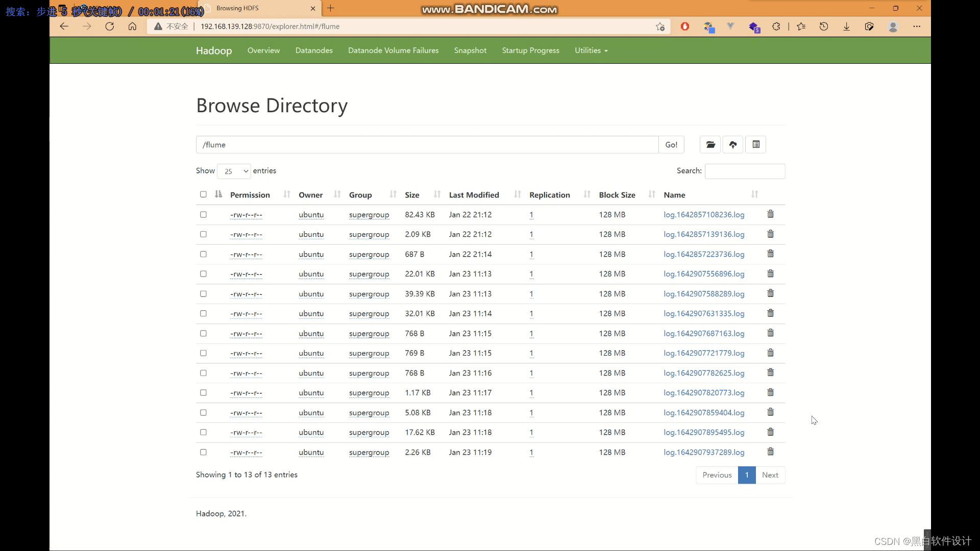980x551 pixels.
Task: Expand the show entries count dropdown
Action: point(233,171)
